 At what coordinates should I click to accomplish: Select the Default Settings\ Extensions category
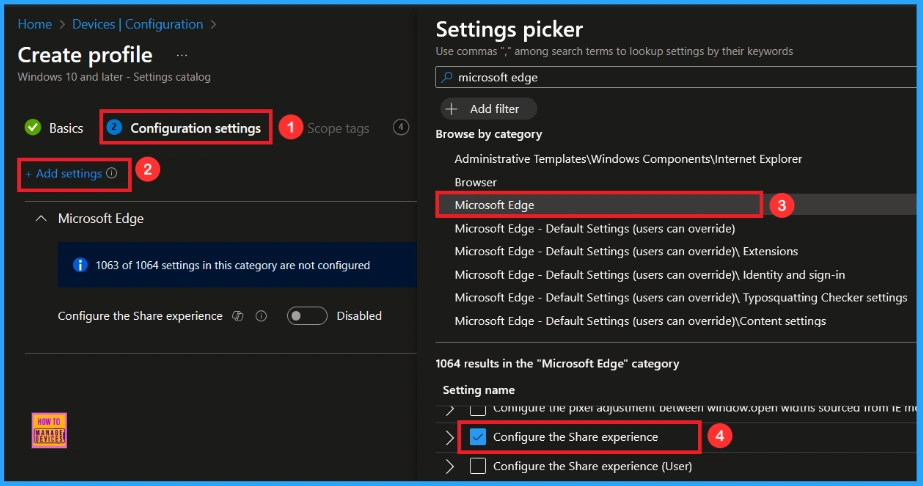[x=626, y=251]
